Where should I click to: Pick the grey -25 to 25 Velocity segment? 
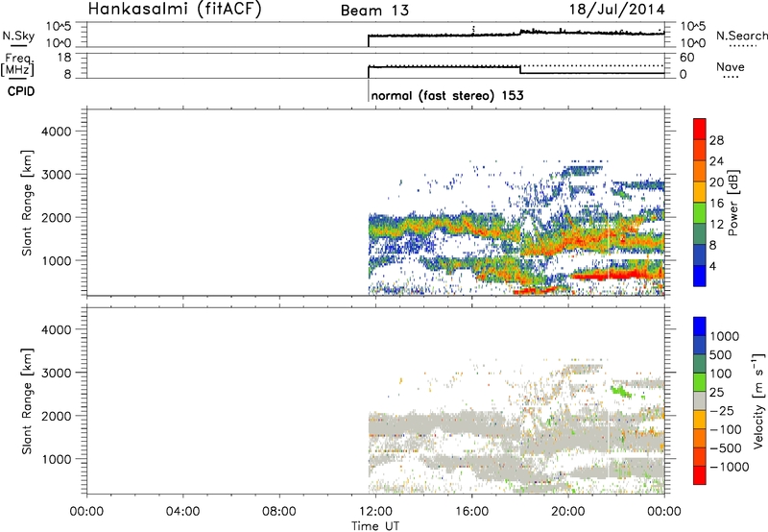point(700,401)
